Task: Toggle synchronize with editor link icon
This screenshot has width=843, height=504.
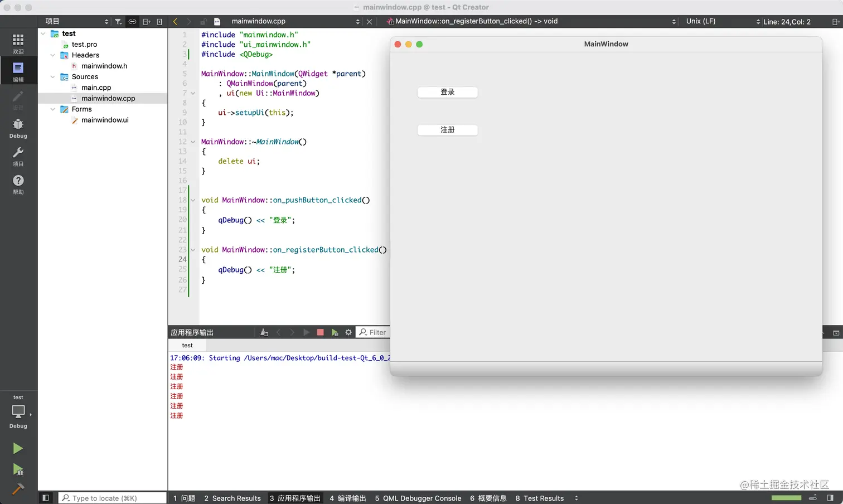Action: click(x=132, y=22)
